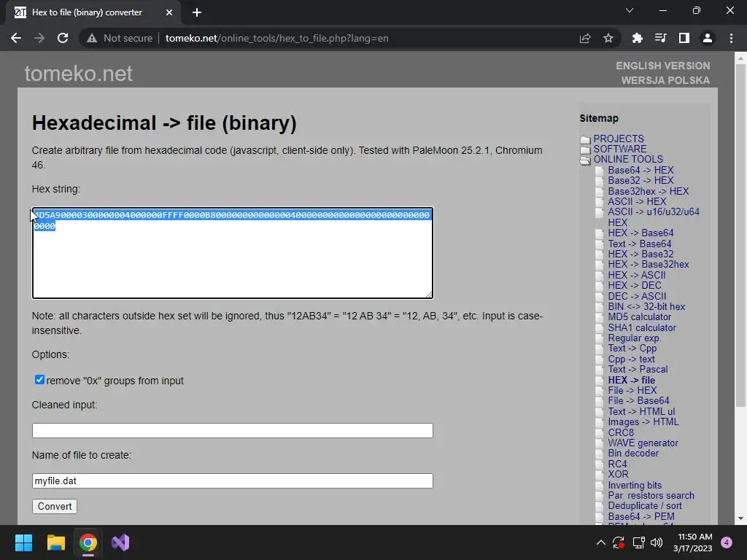Open the File -> Base64 tool link
Screen dimensions: 747x560
(x=638, y=400)
